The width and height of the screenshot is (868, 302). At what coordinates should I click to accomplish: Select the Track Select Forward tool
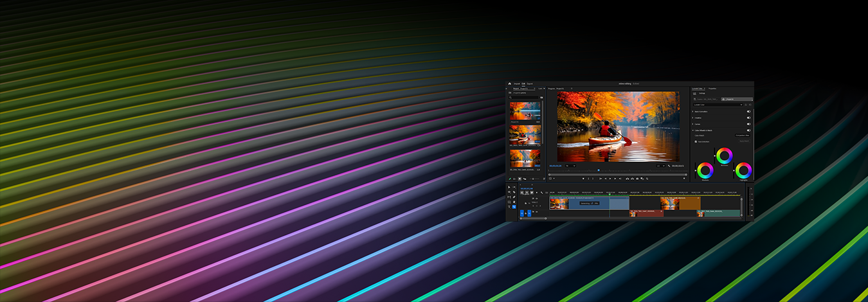514,187
